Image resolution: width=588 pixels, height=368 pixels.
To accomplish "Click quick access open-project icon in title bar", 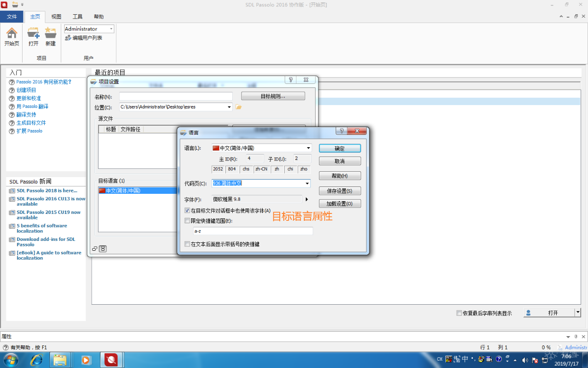I will 15,4.
